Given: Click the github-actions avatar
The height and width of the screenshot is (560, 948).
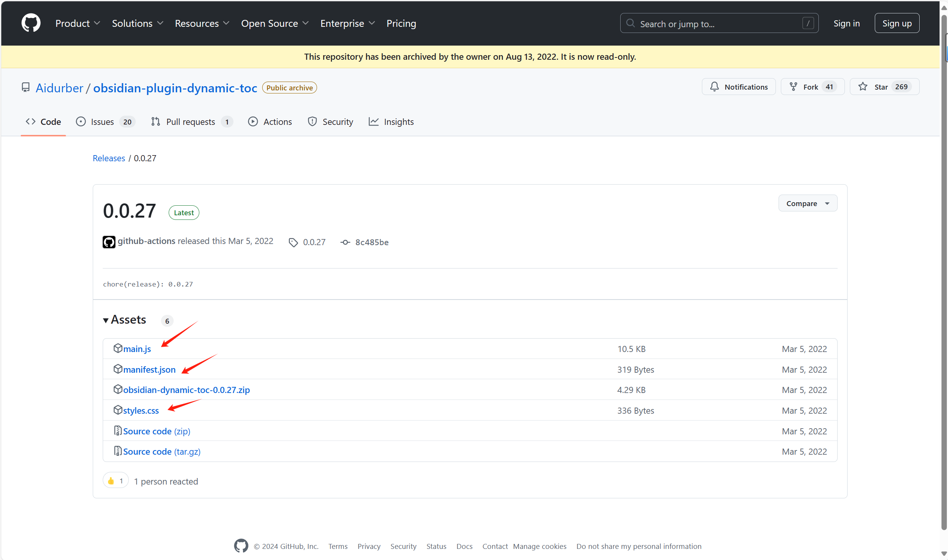Looking at the screenshot, I should [109, 242].
